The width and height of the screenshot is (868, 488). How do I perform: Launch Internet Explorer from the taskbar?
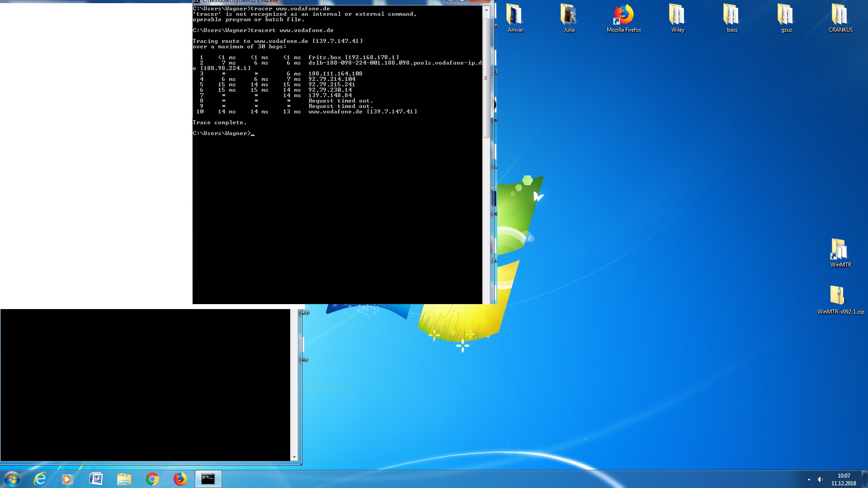pos(40,479)
